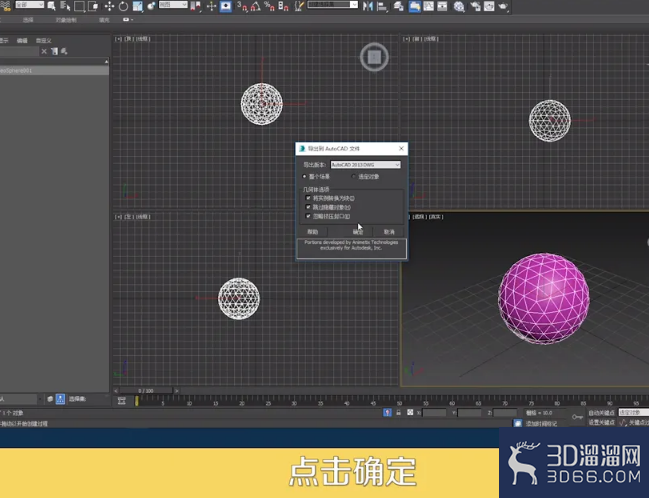Image resolution: width=649 pixels, height=498 pixels.
Task: Click the Edit Named Selection Sets icon
Action: coord(299,6)
